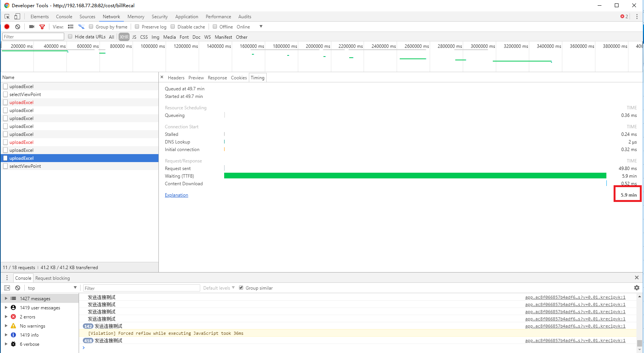Image resolution: width=644 pixels, height=353 pixels.
Task: Select the highlighted uploadExcel request row
Action: 80,158
